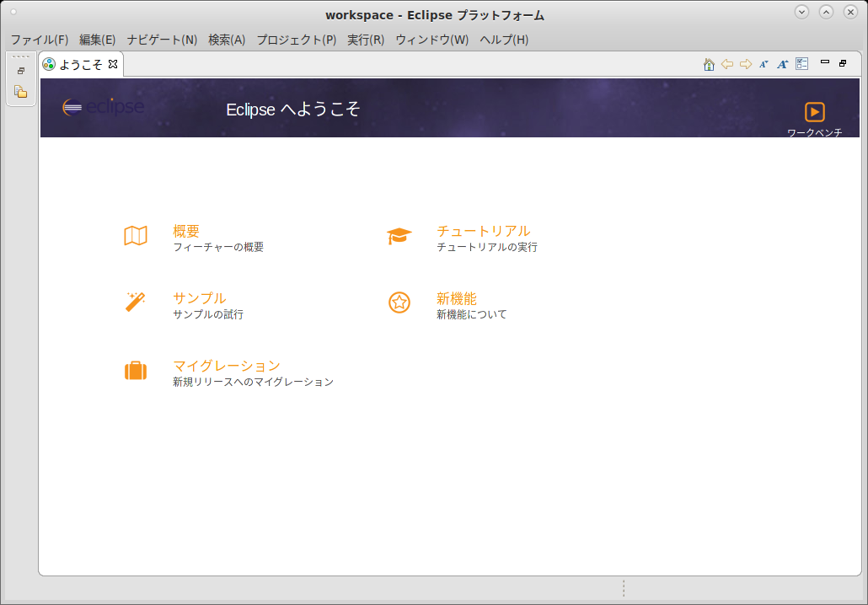Restore the minimized side panel
Image resolution: width=868 pixels, height=605 pixels.
[21, 71]
